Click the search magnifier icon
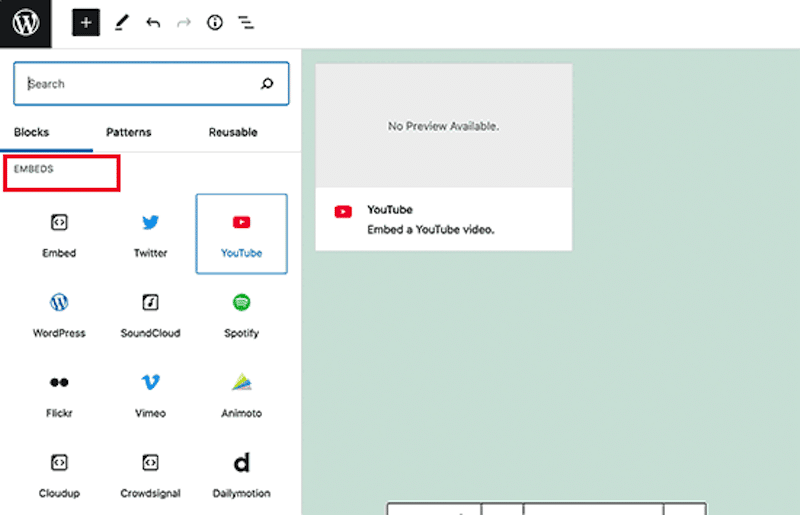This screenshot has width=800, height=515. [x=267, y=84]
